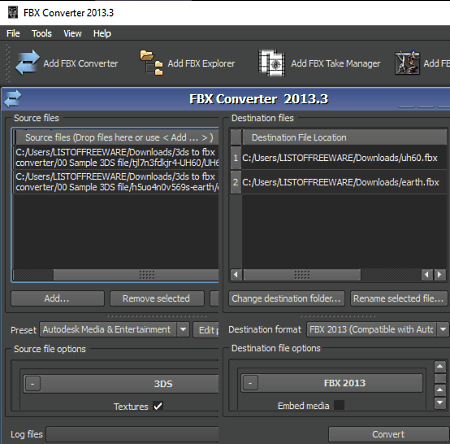
Task: Select source file path containing UH60
Action: pos(117,158)
